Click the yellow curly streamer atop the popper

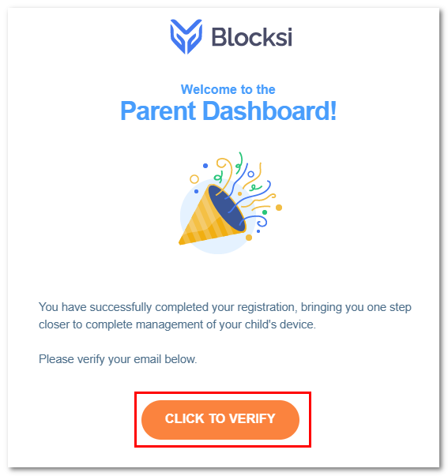tap(224, 170)
